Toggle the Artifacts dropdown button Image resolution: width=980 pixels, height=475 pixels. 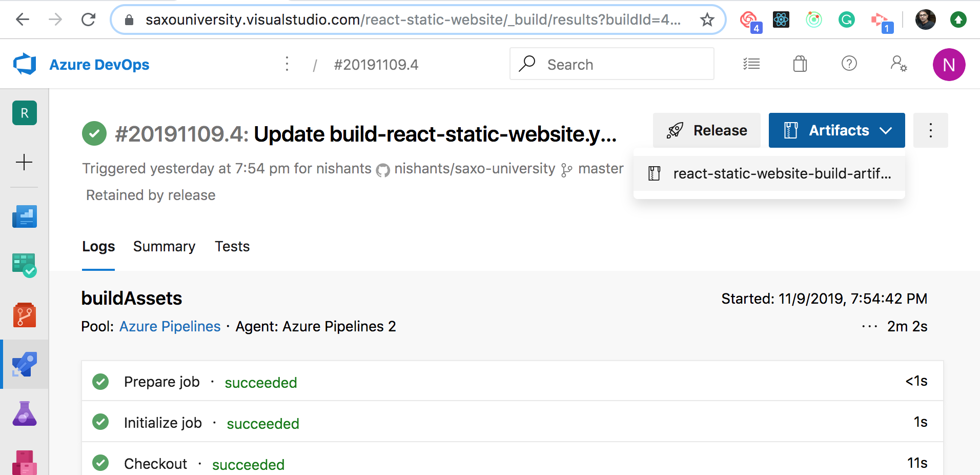[837, 130]
